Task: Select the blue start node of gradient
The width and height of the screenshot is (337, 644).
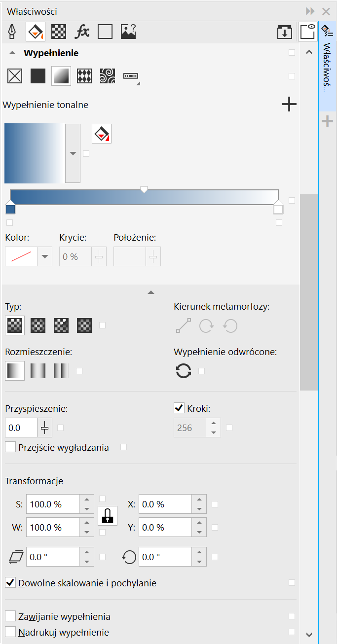Action: click(10, 209)
